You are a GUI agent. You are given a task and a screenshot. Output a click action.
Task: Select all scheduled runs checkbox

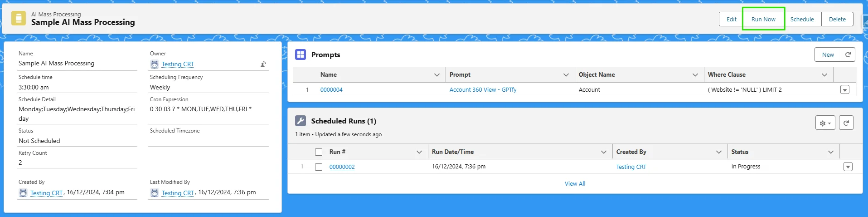tap(319, 152)
